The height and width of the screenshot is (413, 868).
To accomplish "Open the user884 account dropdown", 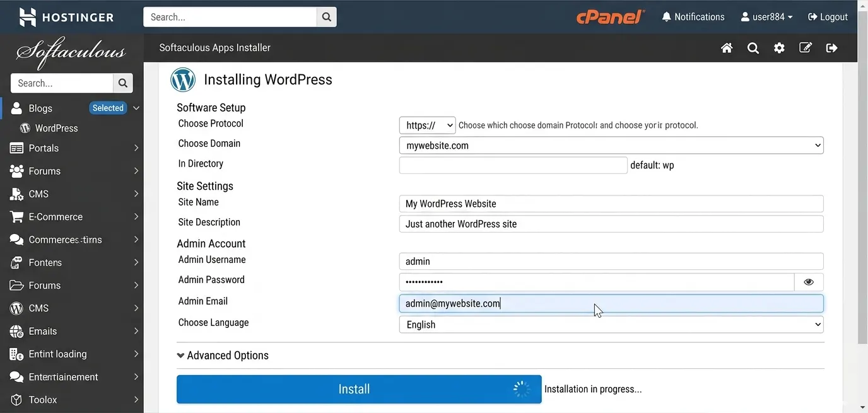I will tap(766, 17).
